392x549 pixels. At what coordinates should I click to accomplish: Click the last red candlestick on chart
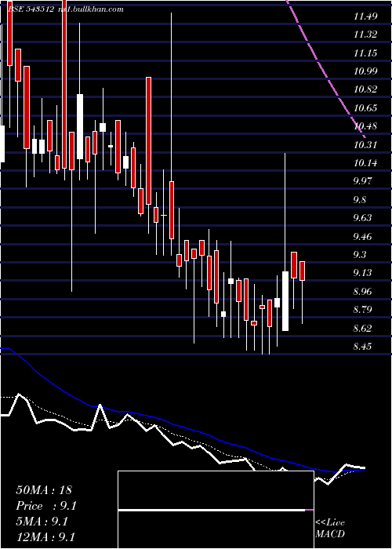tap(302, 271)
